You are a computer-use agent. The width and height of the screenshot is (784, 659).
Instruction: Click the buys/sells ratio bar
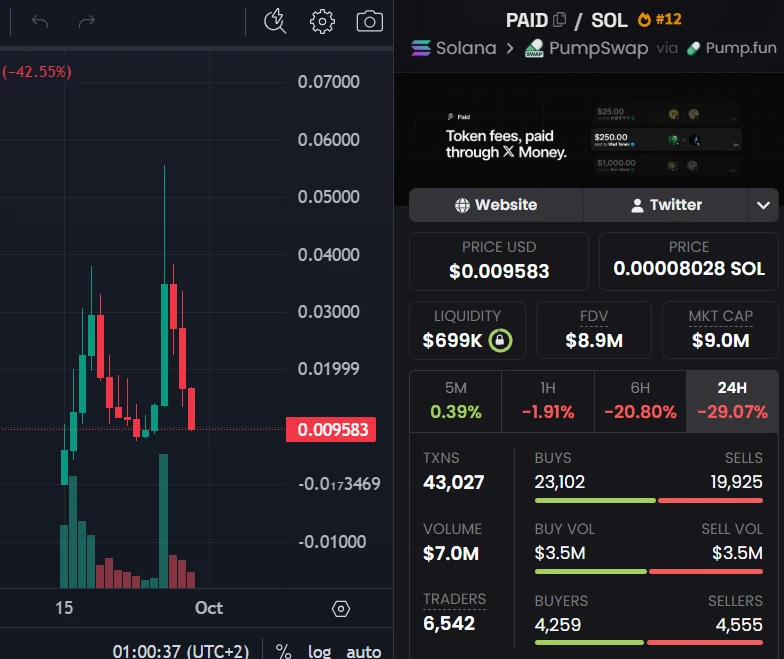[x=648, y=500]
